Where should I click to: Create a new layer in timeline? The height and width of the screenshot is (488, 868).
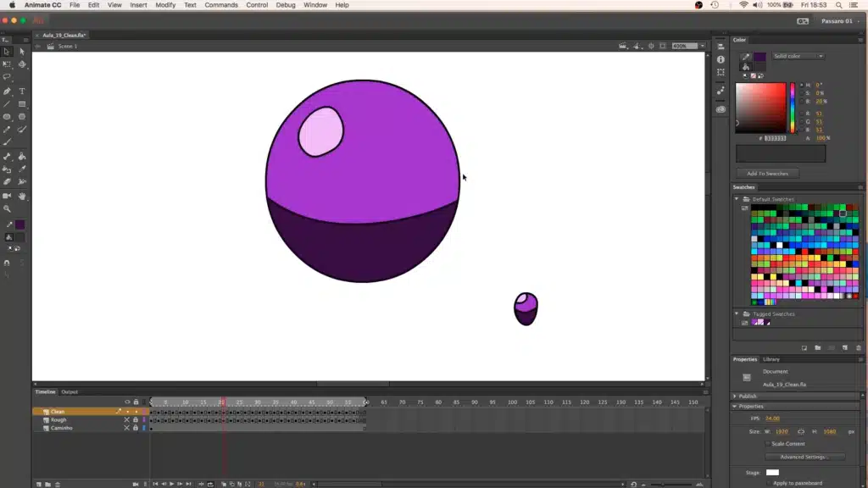coord(38,484)
